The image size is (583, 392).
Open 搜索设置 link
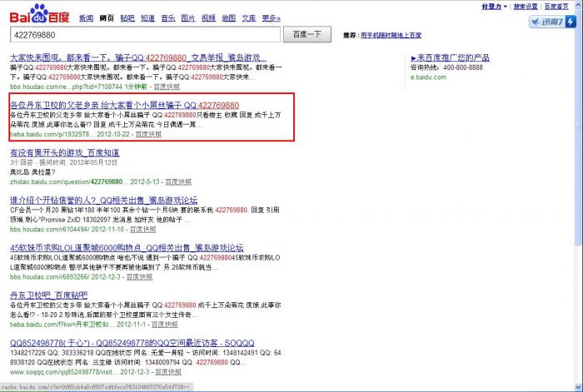pyautogui.click(x=526, y=7)
